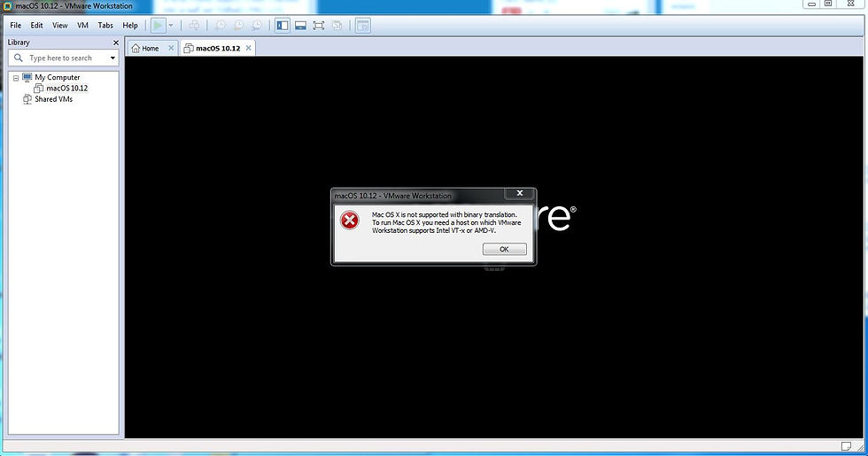Click the message log icon in status bar

[846, 446]
